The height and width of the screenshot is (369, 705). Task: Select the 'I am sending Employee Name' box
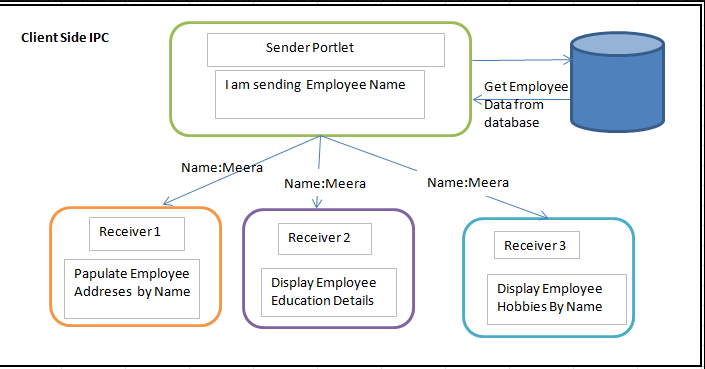(x=320, y=94)
